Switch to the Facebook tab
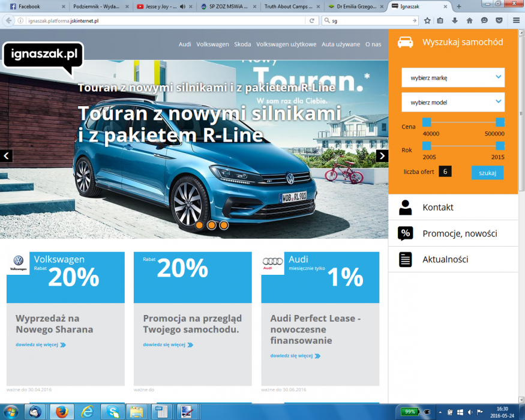Screen dimensions: 525x420 pyautogui.click(x=37, y=7)
